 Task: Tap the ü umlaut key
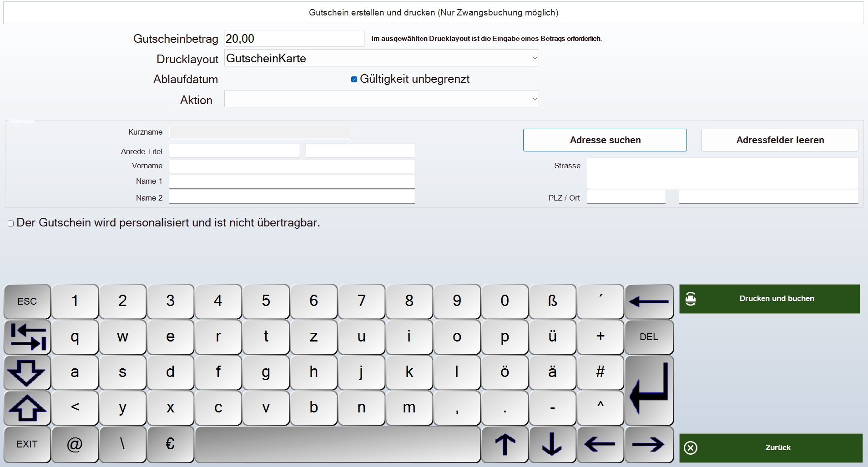552,337
